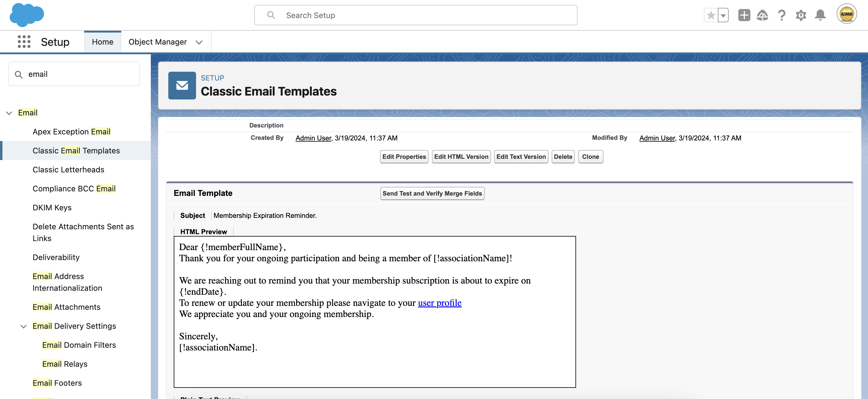Image resolution: width=868 pixels, height=399 pixels.
Task: Open Classic Letterheads in left nav
Action: click(x=68, y=169)
